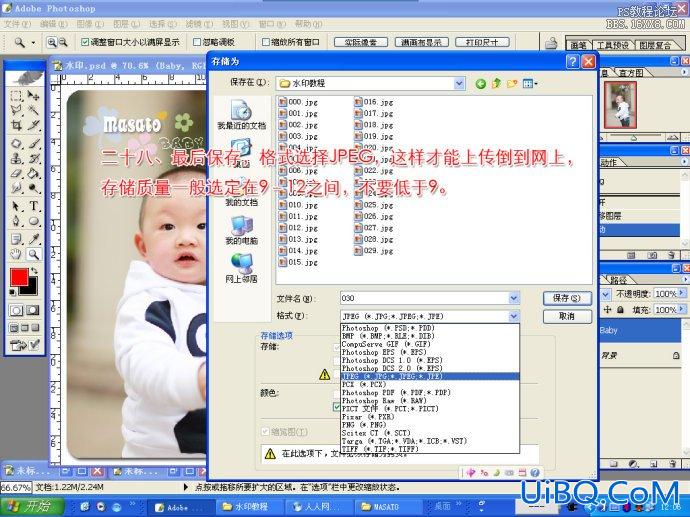Choose BMP format from the list
The image size is (690, 517).
(430, 336)
